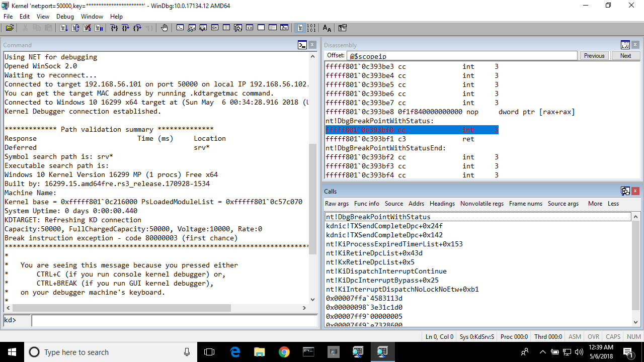644x362 pixels.
Task: Toggle Source mode on in toolbar
Action: (x=300, y=28)
